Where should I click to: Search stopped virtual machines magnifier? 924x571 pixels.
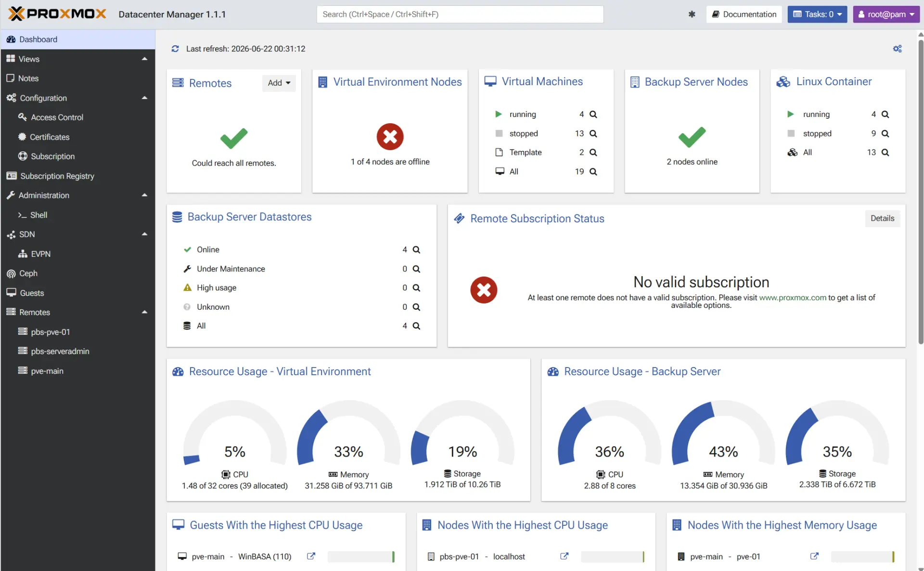click(593, 134)
